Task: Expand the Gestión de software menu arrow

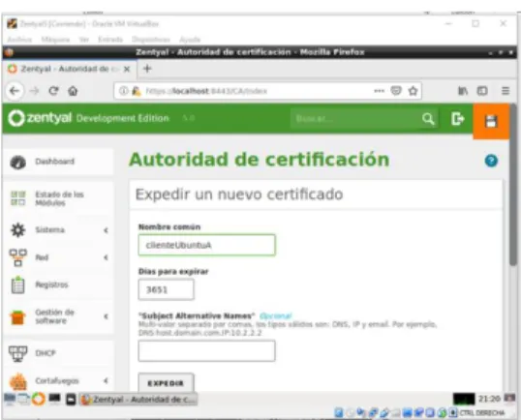Action: (x=106, y=316)
